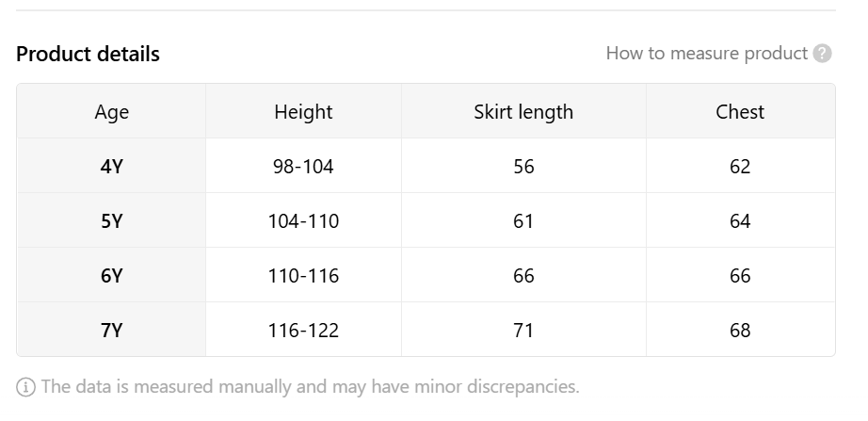The width and height of the screenshot is (868, 421).
Task: Click the 7Y age row label
Action: tap(111, 331)
